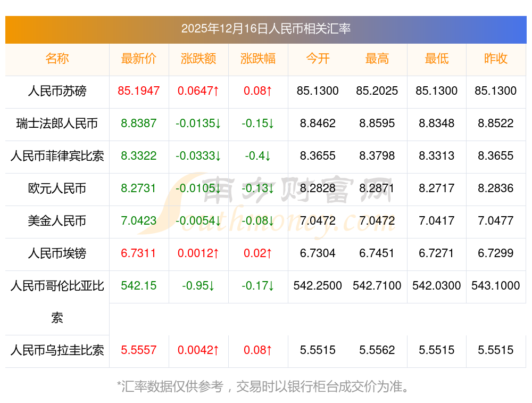The image size is (532, 403).
Task: Click the change value 0.0647↑
Action: [x=198, y=91]
